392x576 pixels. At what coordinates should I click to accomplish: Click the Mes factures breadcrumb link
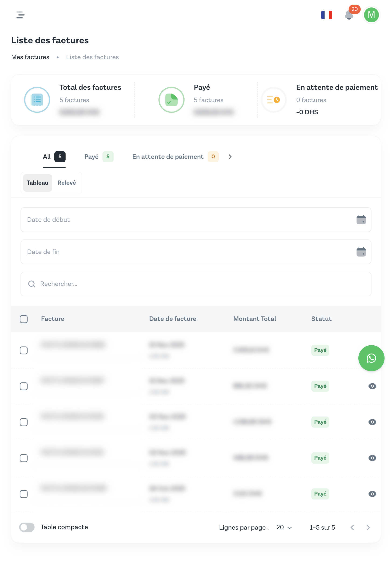point(30,57)
